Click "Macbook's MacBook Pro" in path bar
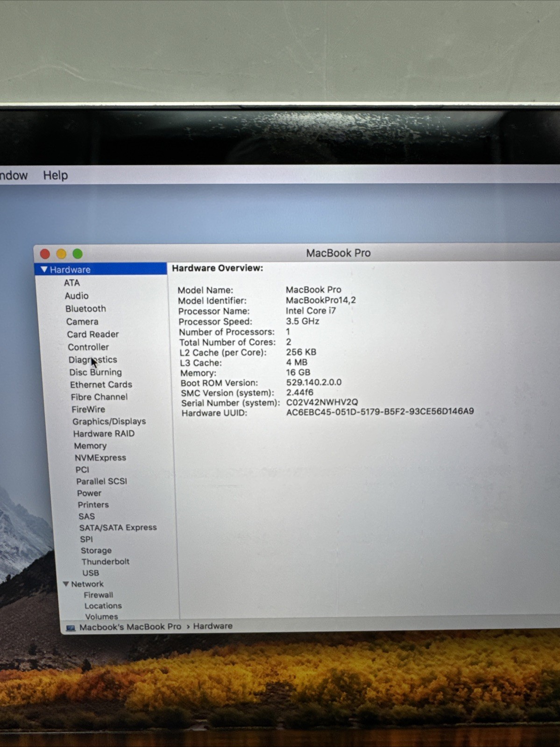This screenshot has height=747, width=560. (130, 627)
